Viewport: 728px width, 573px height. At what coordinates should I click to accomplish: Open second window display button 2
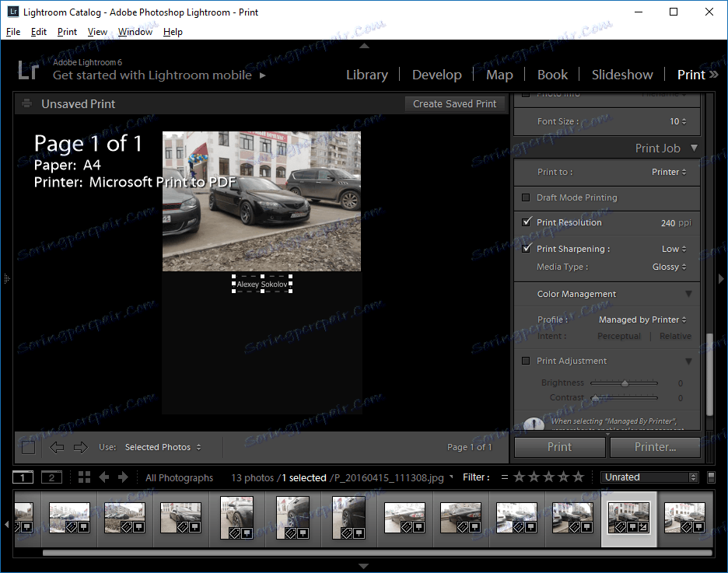click(x=51, y=477)
